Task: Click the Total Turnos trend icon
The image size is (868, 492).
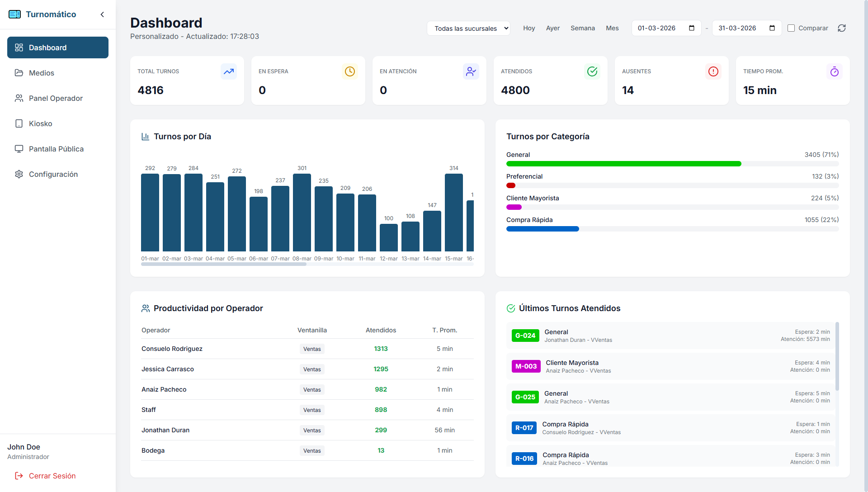Action: coord(229,71)
